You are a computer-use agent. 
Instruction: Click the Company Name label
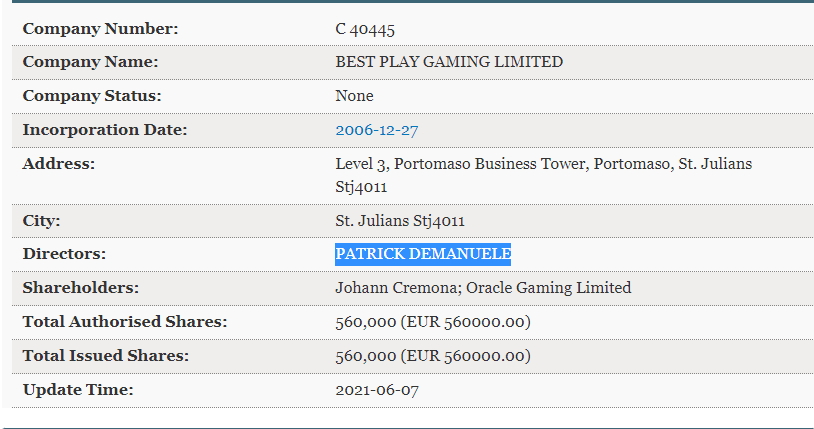tap(90, 62)
